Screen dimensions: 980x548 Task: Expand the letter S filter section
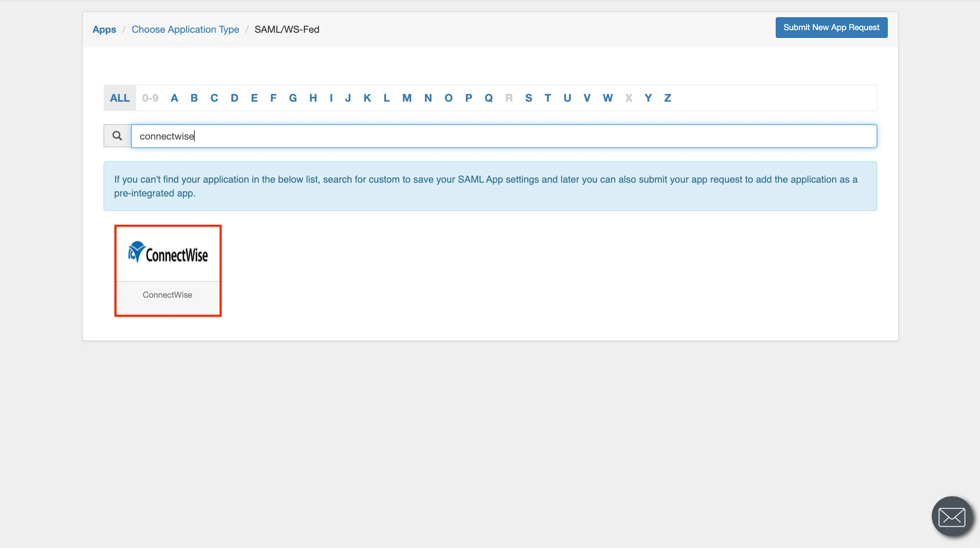[x=529, y=98]
